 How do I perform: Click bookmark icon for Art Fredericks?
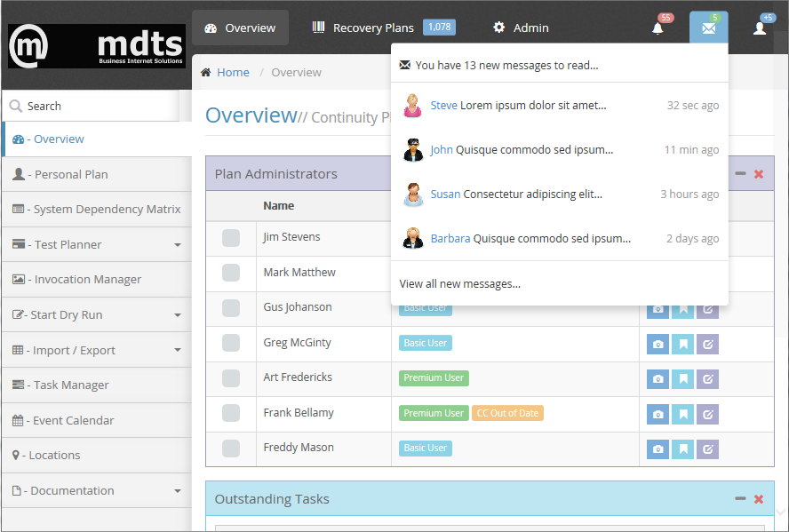683,379
